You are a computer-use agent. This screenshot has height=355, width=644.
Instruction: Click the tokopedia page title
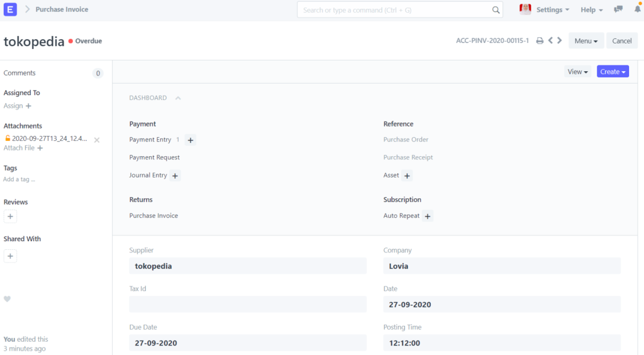click(x=34, y=42)
